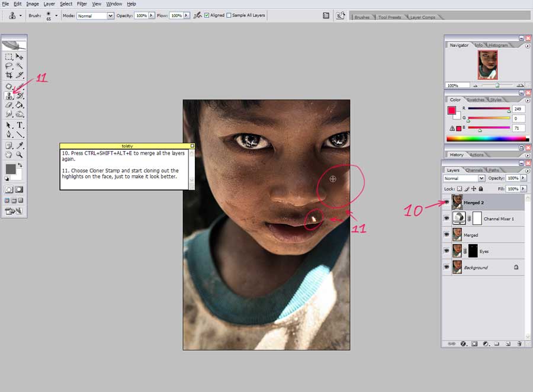Hide the Background layer eye icon
The width and height of the screenshot is (533, 392).
coord(446,268)
